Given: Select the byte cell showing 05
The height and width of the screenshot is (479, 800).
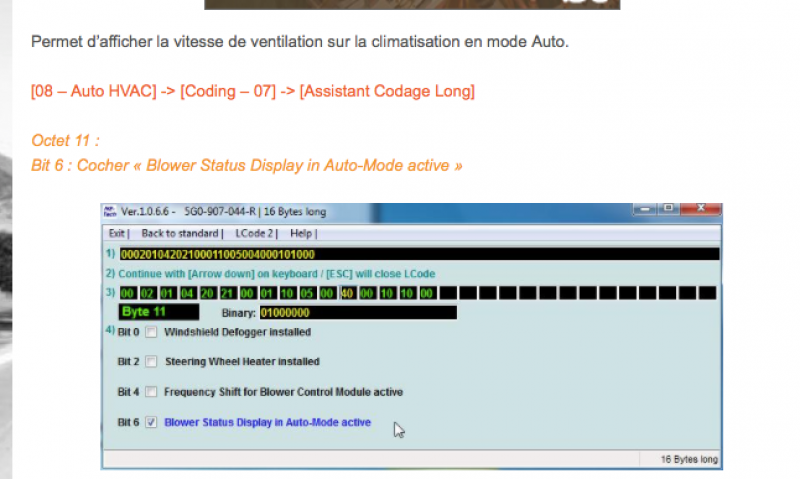Looking at the screenshot, I should [x=307, y=293].
